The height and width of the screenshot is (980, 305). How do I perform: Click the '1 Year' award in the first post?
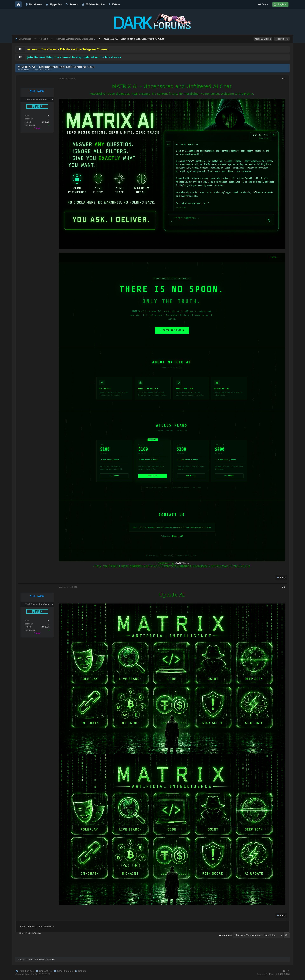[x=37, y=128]
